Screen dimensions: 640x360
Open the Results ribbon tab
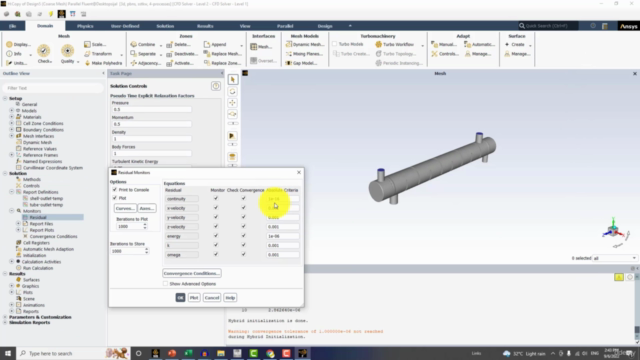[x=205, y=26]
